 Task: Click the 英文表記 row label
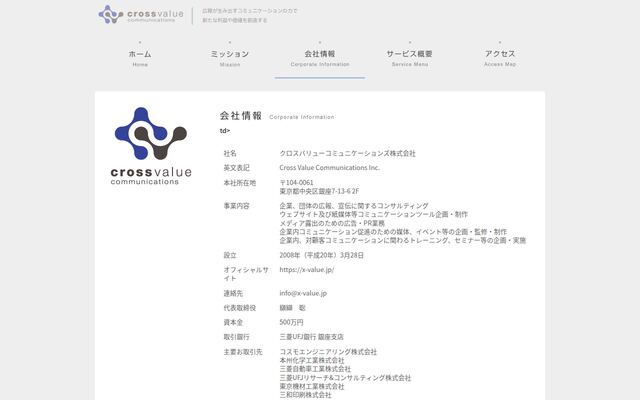click(236, 168)
